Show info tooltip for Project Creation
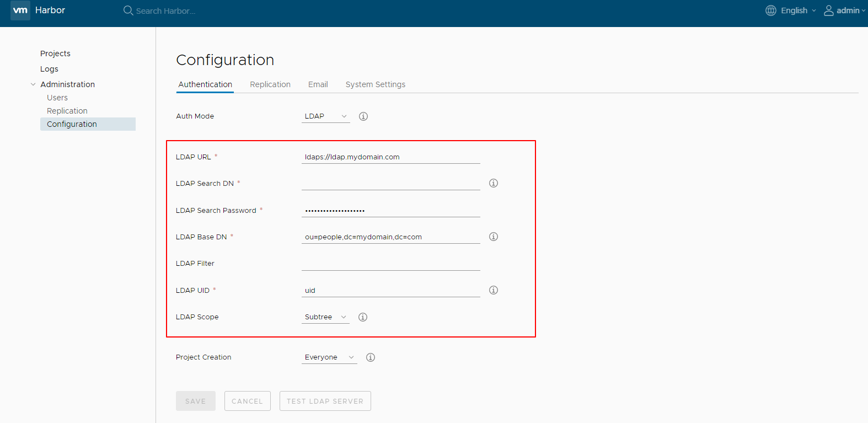 click(x=370, y=357)
